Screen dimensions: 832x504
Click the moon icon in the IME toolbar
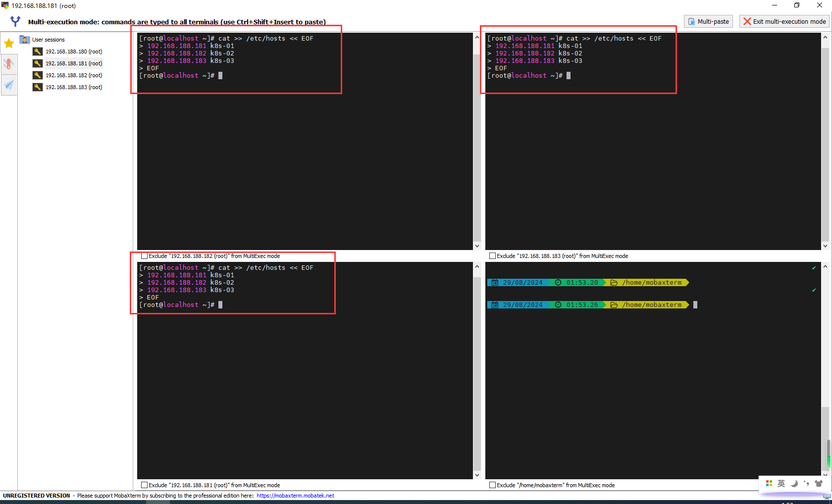tap(794, 483)
